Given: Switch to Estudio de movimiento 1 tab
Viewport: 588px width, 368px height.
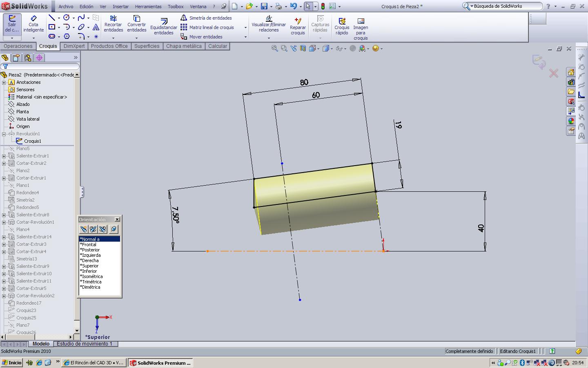Looking at the screenshot, I should (85, 344).
